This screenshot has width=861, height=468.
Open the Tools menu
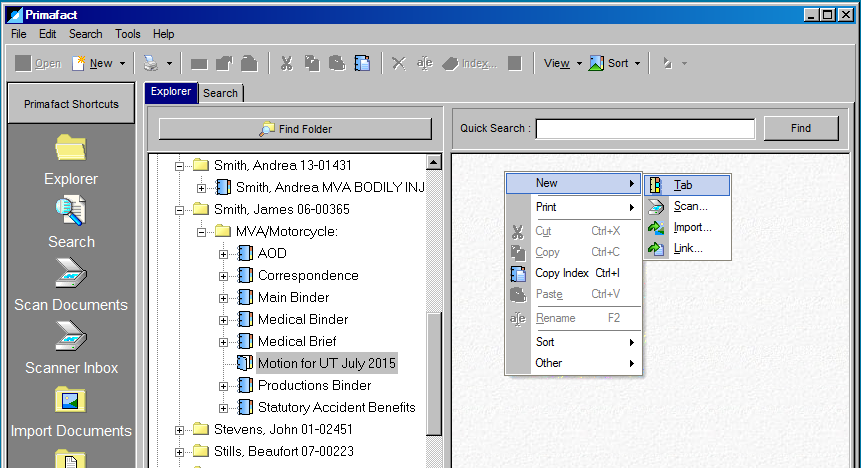tap(128, 34)
